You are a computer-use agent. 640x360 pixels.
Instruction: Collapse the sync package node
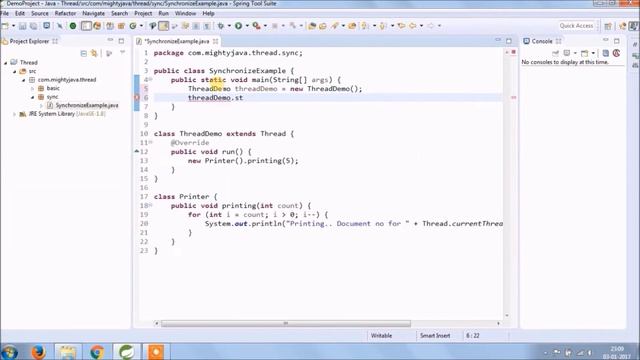[x=33, y=97]
